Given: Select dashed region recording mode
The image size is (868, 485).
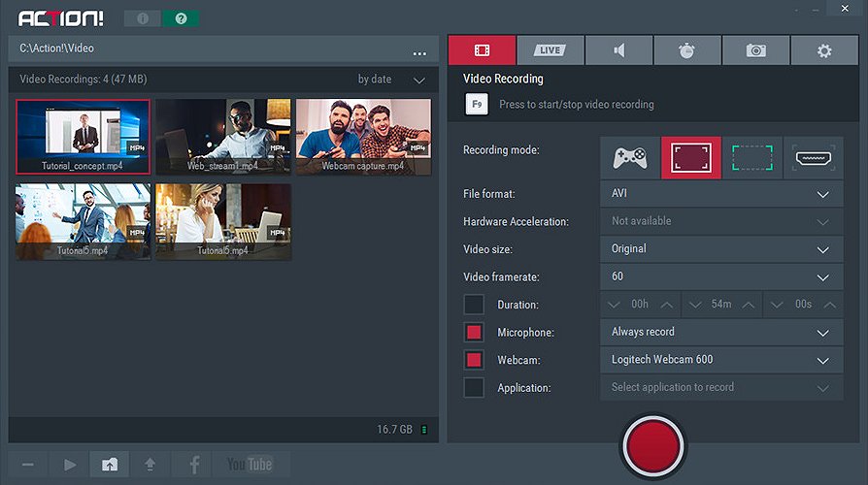Looking at the screenshot, I should coord(752,158).
